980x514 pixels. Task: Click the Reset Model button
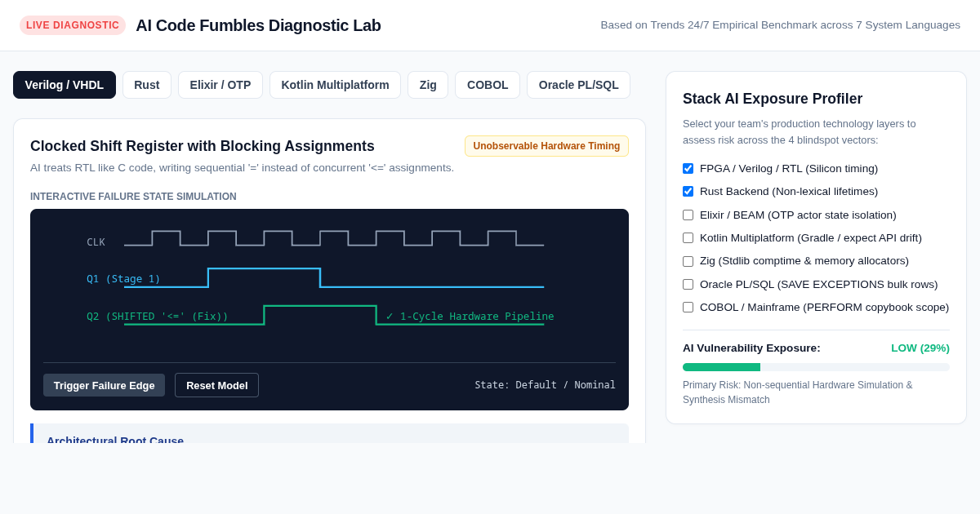pos(216,385)
